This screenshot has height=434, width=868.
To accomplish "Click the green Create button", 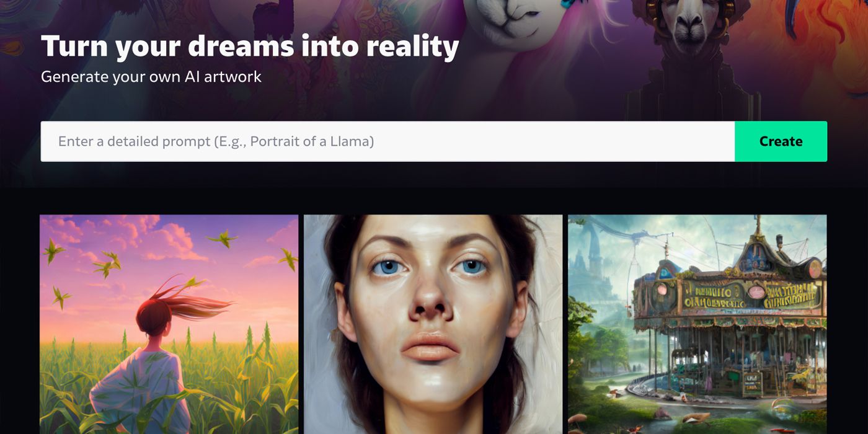I will (781, 141).
